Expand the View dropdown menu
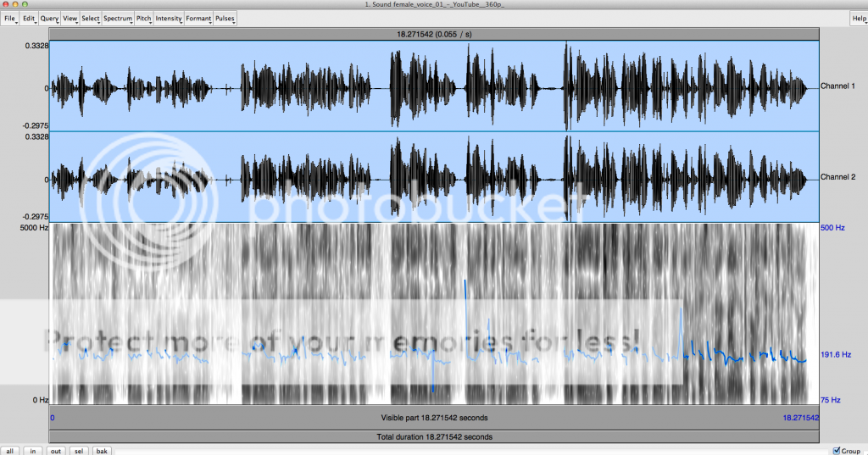Viewport: 868px width, 455px height. 70,18
